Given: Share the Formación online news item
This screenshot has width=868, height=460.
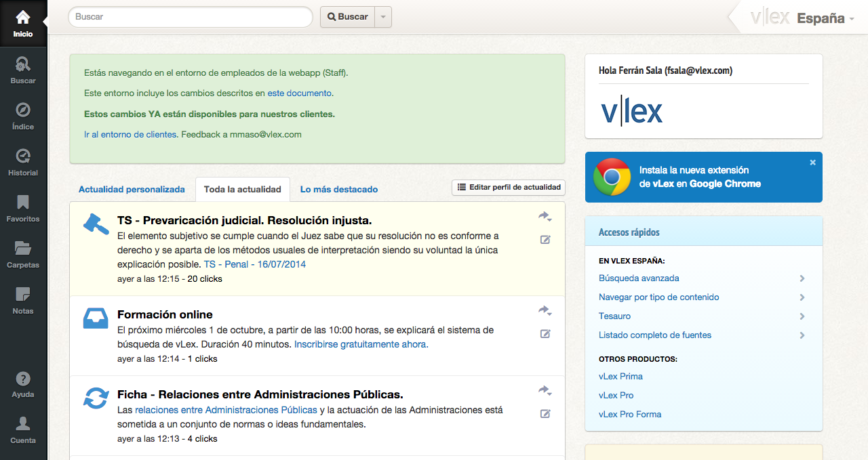Looking at the screenshot, I should click(543, 310).
